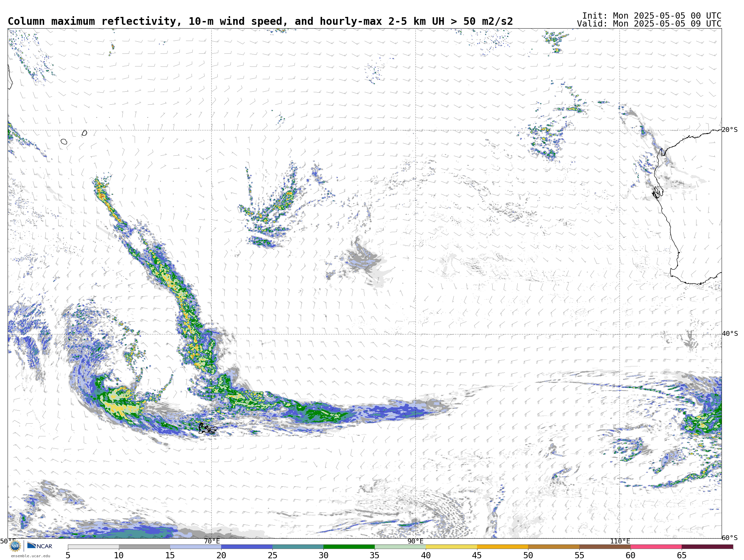The width and height of the screenshot is (744, 560).
Task: Click the colorbar tick label 35
Action: pos(375,555)
